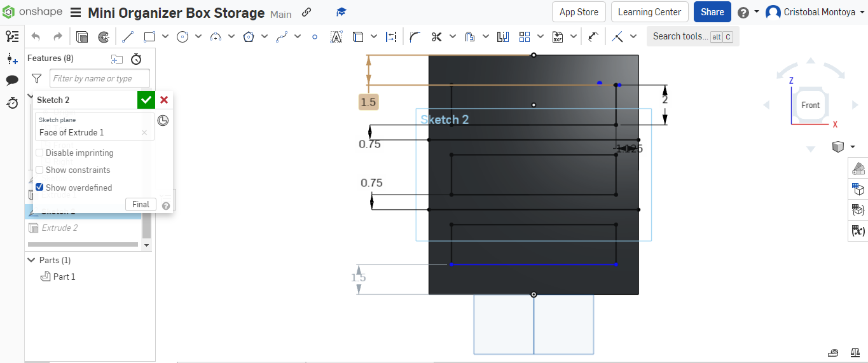This screenshot has height=363, width=868.
Task: Select the Coincident constraint tool
Action: click(617, 37)
